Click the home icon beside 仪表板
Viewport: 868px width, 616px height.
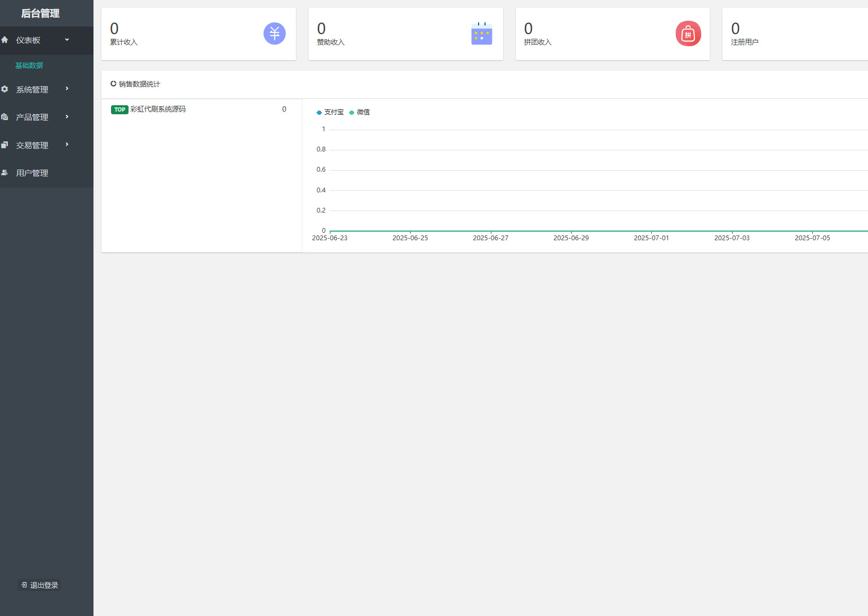point(5,40)
